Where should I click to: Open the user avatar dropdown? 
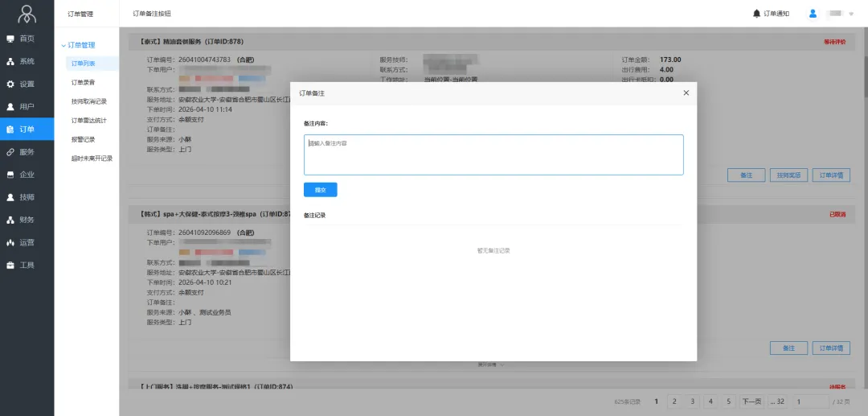pyautogui.click(x=813, y=14)
